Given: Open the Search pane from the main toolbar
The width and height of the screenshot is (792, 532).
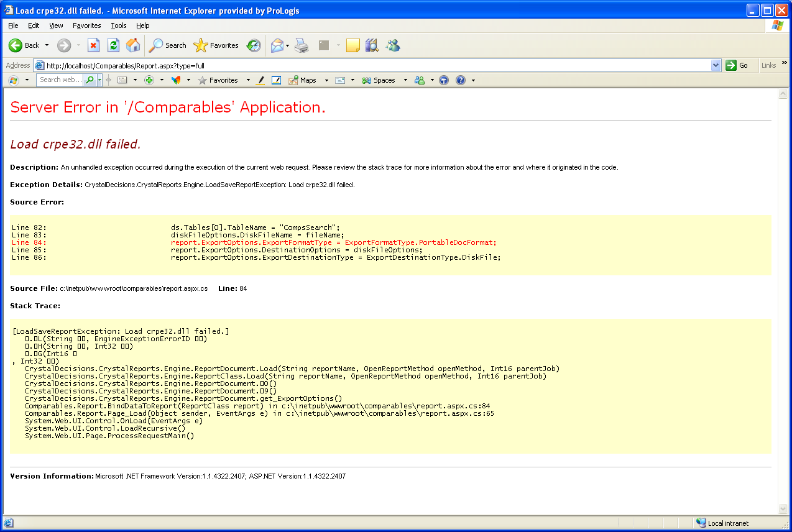Looking at the screenshot, I should (168, 45).
